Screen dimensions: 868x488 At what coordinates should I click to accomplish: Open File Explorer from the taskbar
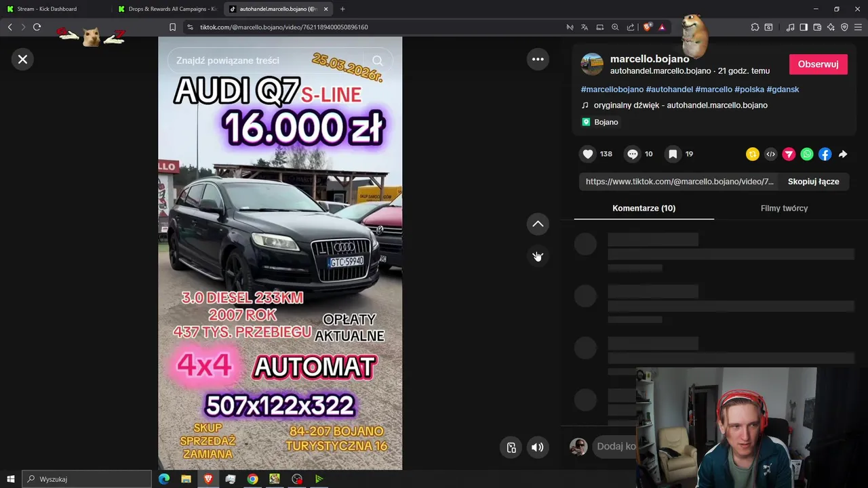click(x=186, y=479)
